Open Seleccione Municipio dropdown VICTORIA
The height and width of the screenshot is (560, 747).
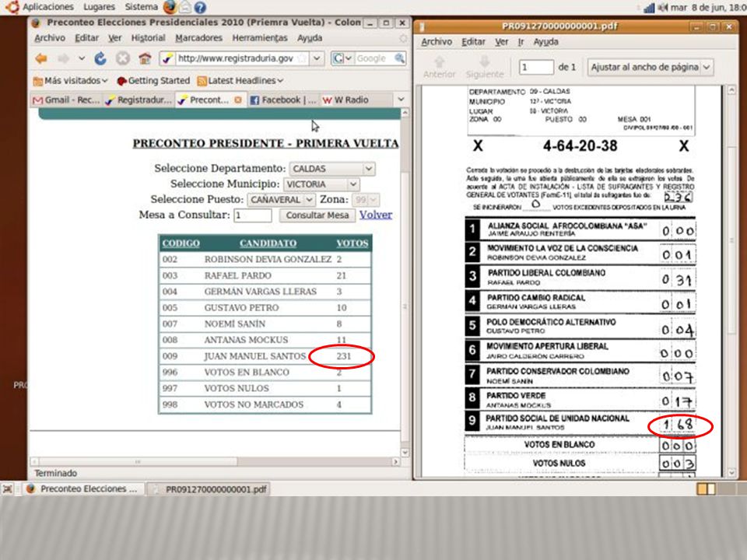point(321,184)
